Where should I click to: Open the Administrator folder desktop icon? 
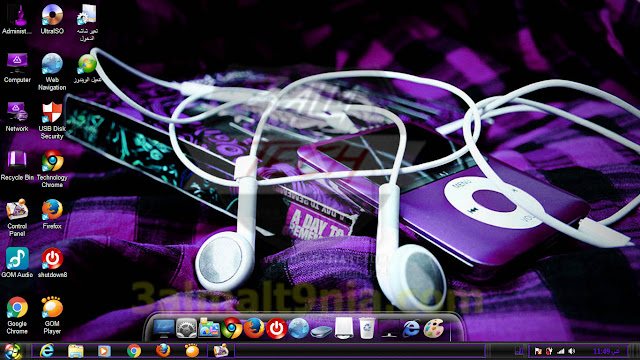(17, 19)
